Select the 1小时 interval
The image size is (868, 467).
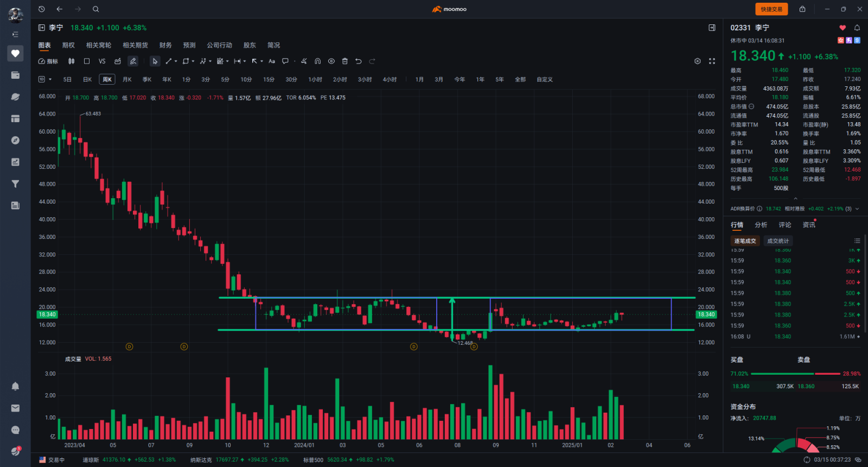pyautogui.click(x=315, y=79)
